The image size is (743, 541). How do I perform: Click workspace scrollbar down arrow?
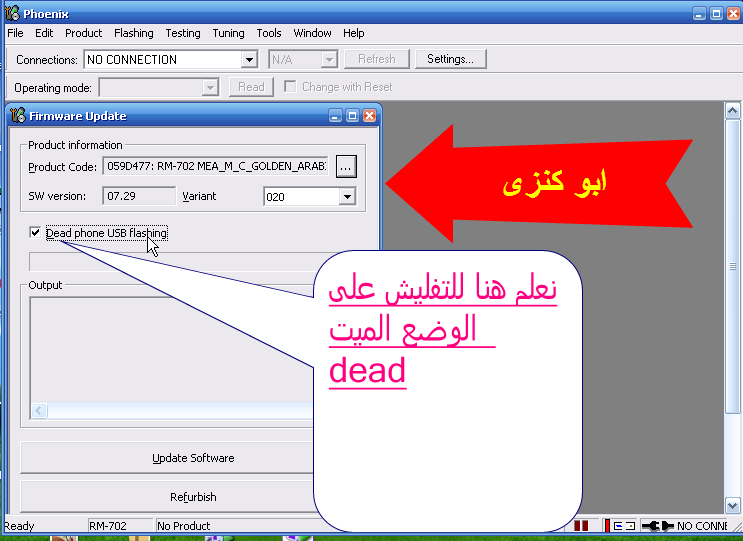coord(733,505)
